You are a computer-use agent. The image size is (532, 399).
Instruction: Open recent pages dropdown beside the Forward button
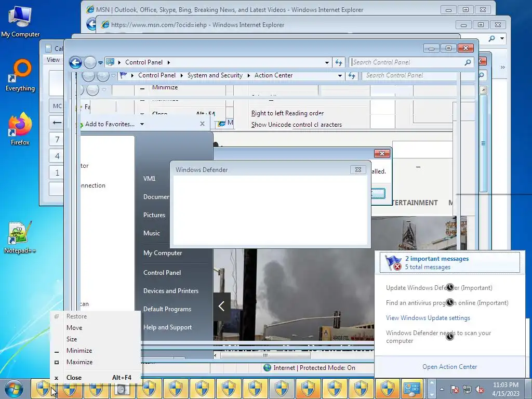click(100, 63)
